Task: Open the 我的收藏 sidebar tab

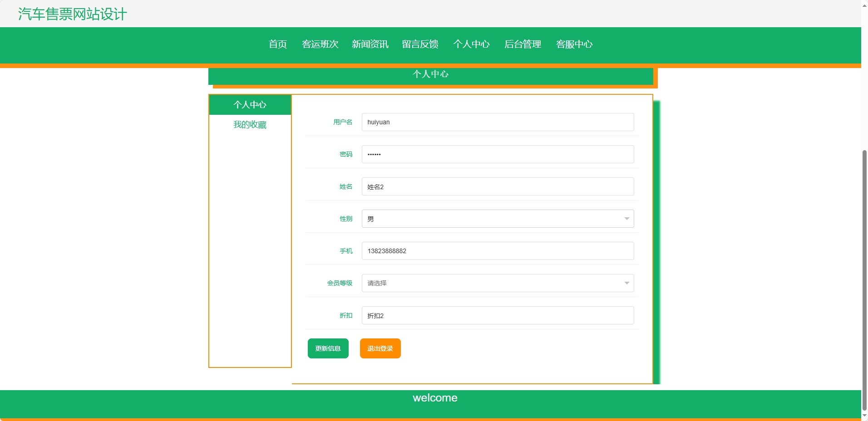Action: pyautogui.click(x=250, y=125)
